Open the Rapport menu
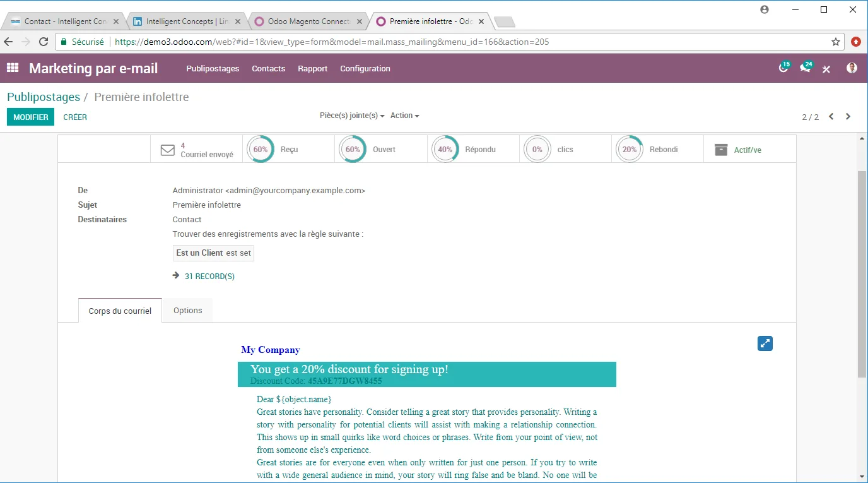This screenshot has height=483, width=868. (313, 68)
